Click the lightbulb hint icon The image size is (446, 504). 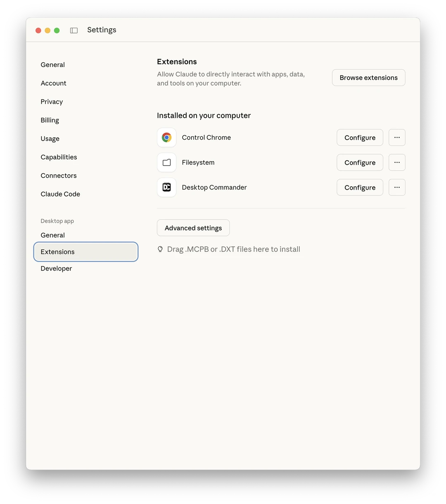pos(160,249)
